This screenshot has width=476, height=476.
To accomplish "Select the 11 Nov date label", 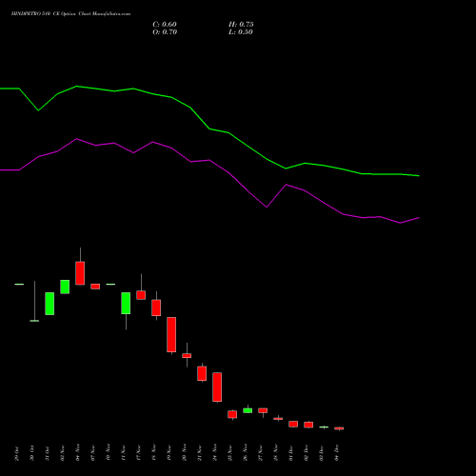I will [x=124, y=453].
